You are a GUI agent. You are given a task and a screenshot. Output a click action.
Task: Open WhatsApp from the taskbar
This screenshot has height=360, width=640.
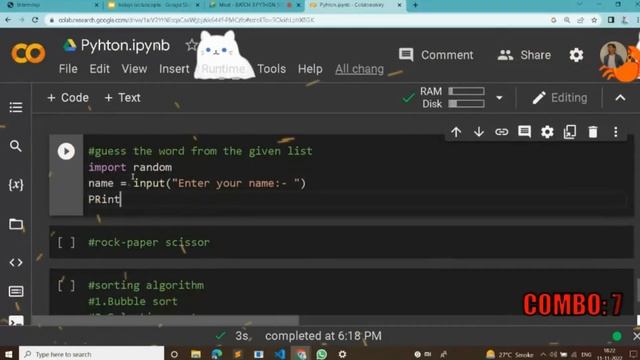click(322, 354)
